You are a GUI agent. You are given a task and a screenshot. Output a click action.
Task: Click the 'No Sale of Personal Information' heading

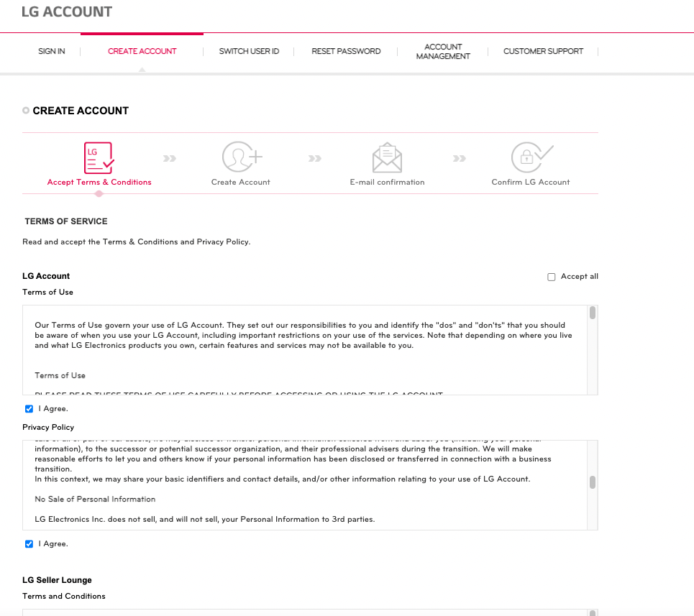(95, 500)
